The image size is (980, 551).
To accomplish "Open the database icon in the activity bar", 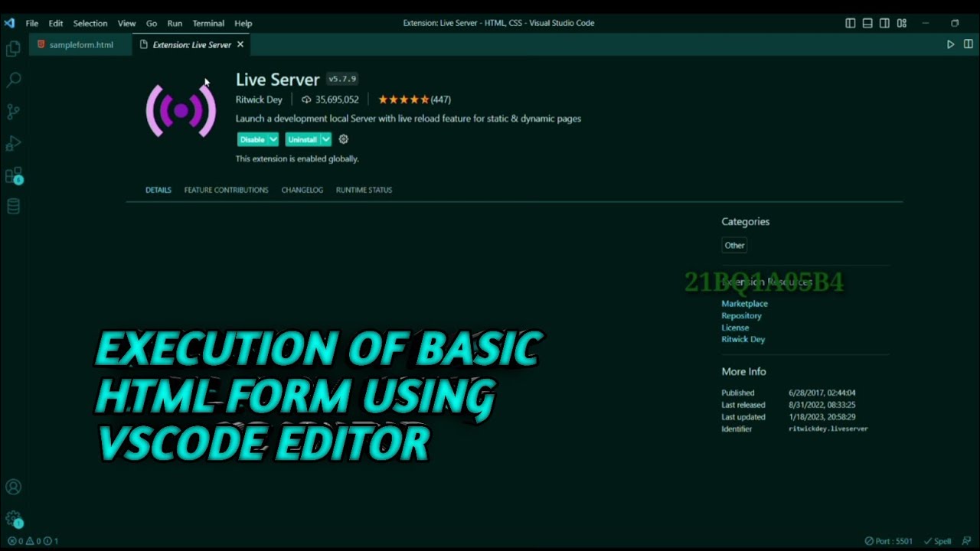I will click(x=13, y=207).
